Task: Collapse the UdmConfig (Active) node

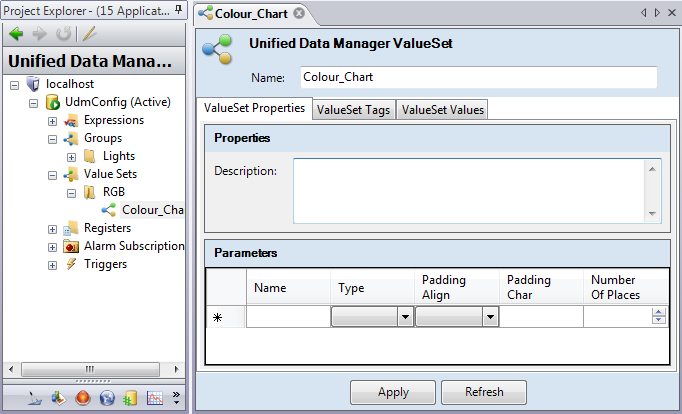Action: tap(33, 103)
